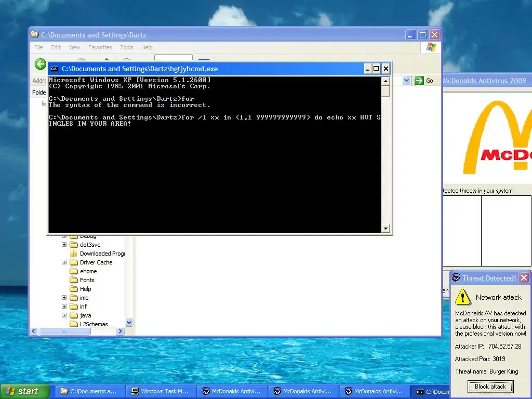The width and height of the screenshot is (532, 399).
Task: Click the Attacker IP value 704.52.57.28
Action: click(x=505, y=347)
